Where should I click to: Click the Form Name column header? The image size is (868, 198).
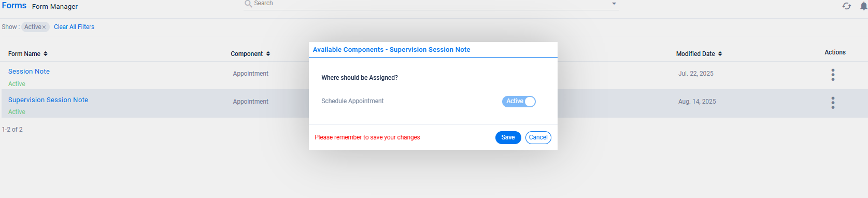coord(24,54)
